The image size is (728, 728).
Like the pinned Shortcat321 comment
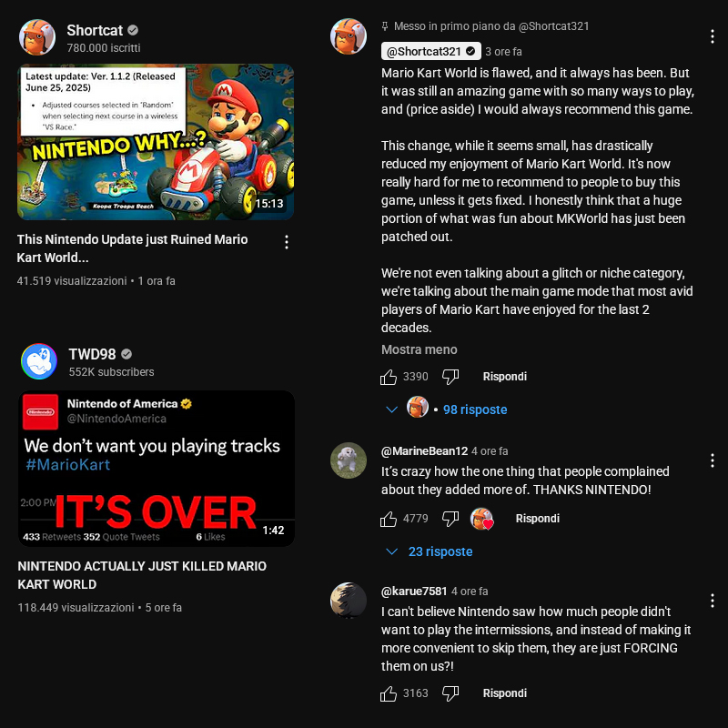click(x=389, y=377)
